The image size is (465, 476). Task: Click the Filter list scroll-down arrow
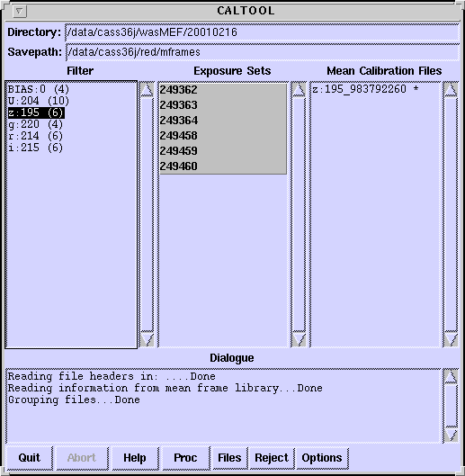147,340
